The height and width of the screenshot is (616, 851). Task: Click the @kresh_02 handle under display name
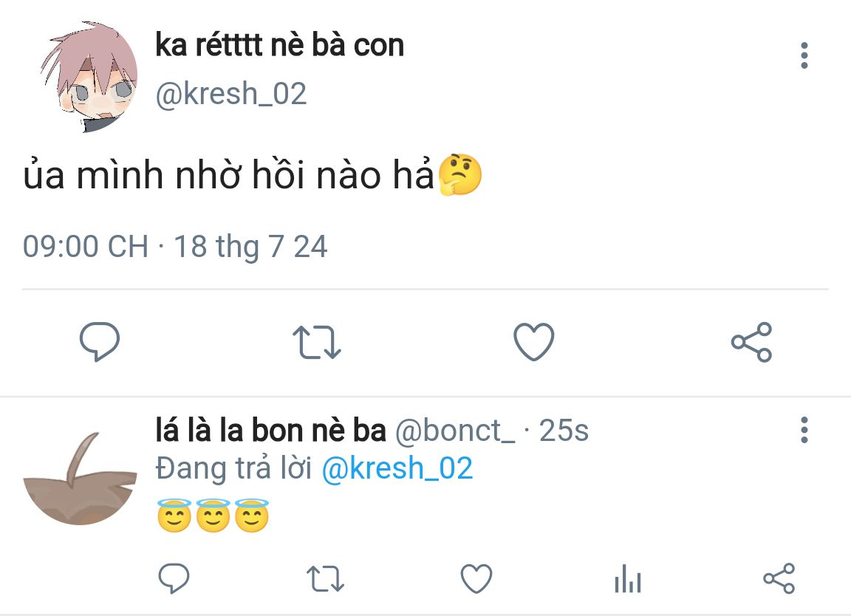[230, 95]
